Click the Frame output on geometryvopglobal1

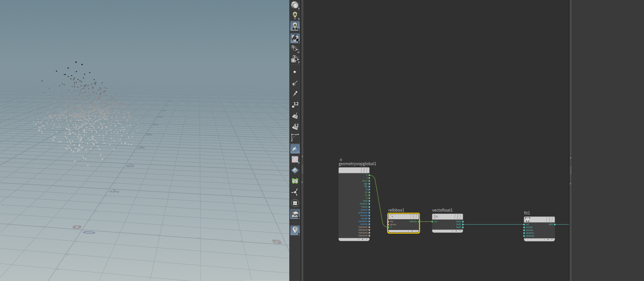tap(369, 207)
